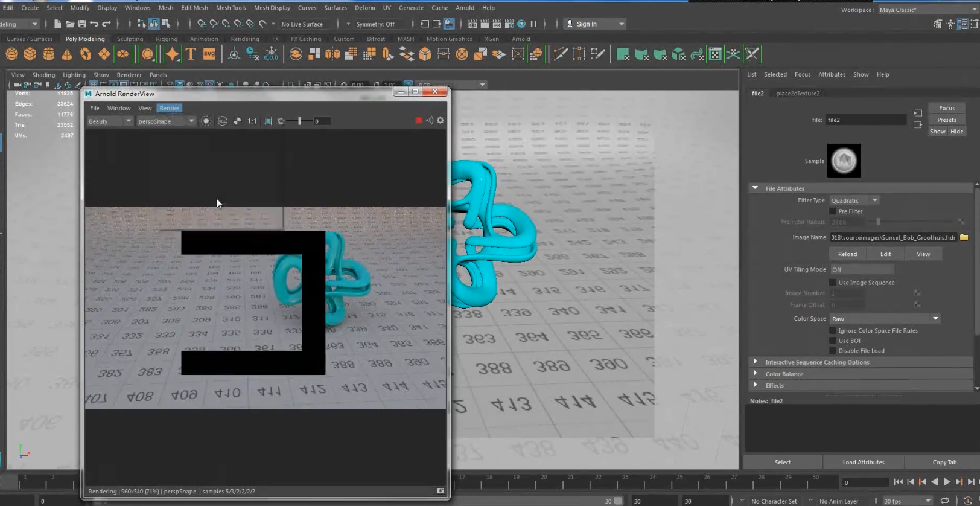Open the perspShape camera dropdown
The width and height of the screenshot is (980, 506).
click(166, 121)
